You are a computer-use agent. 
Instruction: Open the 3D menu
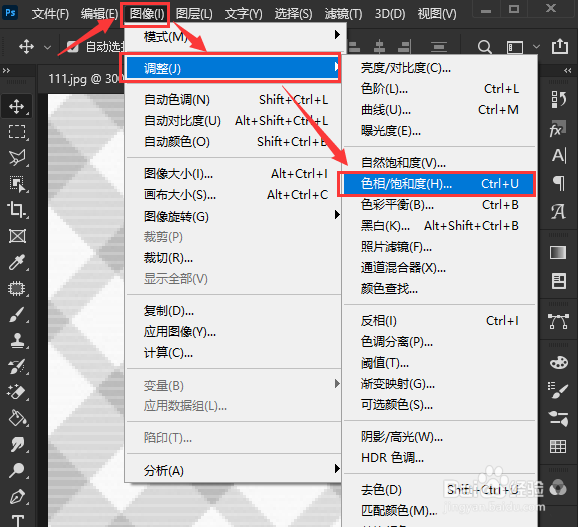(390, 14)
